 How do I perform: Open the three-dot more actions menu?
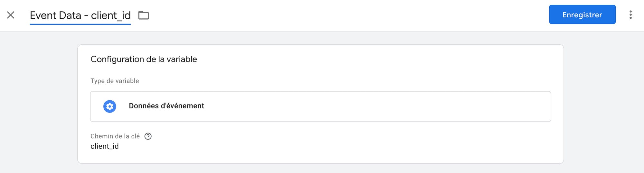point(630,15)
